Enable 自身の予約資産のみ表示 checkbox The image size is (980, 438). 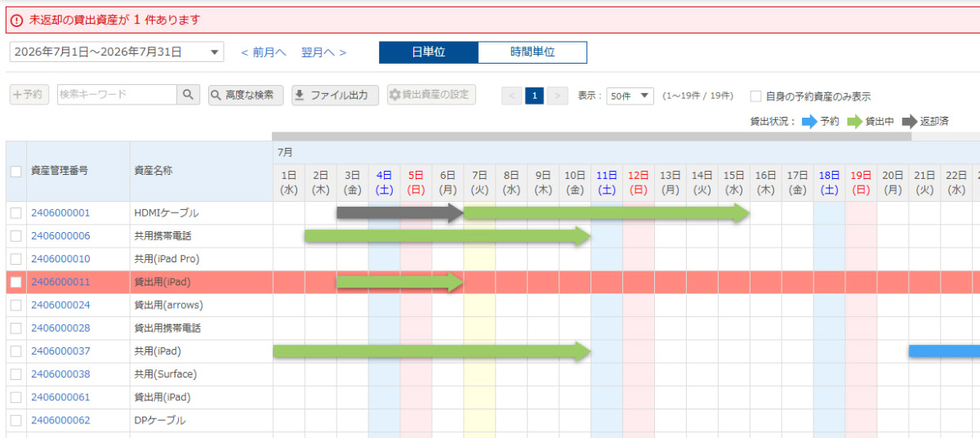pos(756,96)
